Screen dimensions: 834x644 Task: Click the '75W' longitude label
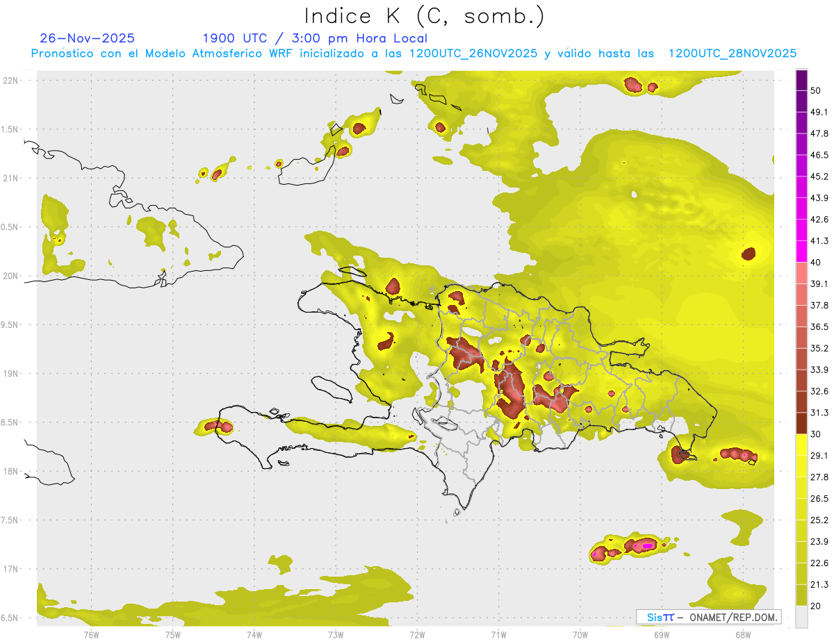pyautogui.click(x=172, y=634)
